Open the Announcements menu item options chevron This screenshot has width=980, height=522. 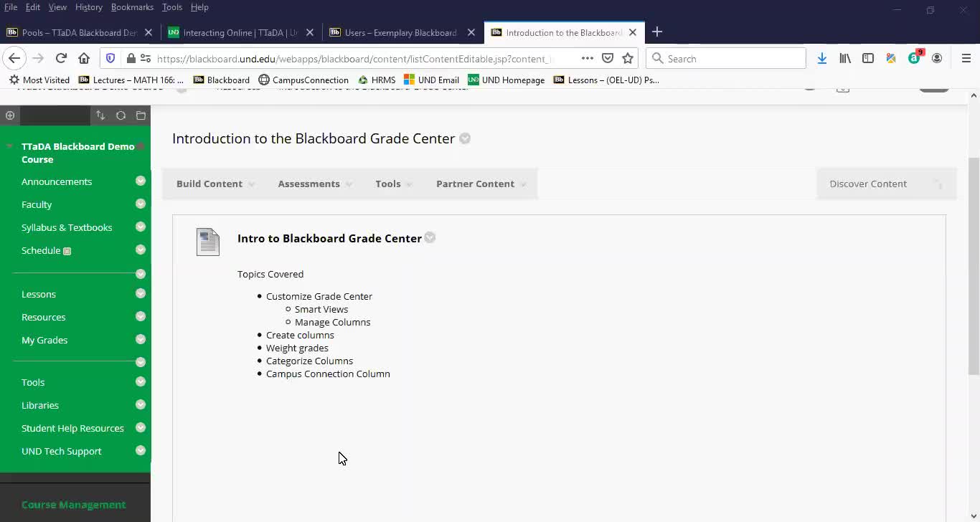click(141, 181)
